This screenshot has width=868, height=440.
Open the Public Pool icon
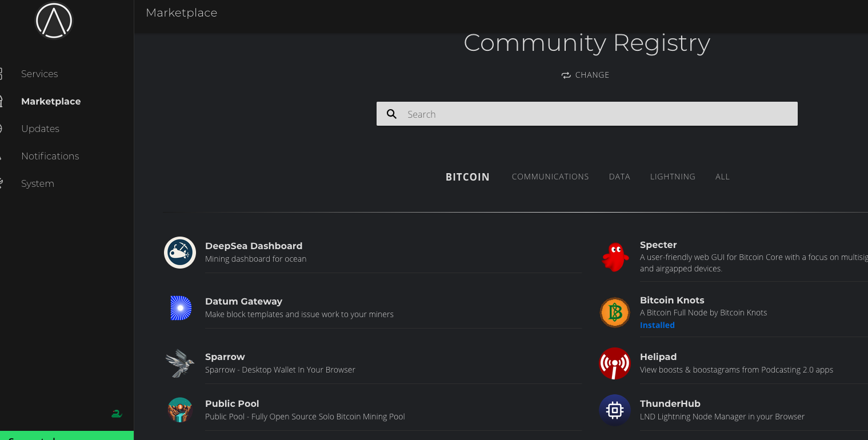pyautogui.click(x=180, y=410)
